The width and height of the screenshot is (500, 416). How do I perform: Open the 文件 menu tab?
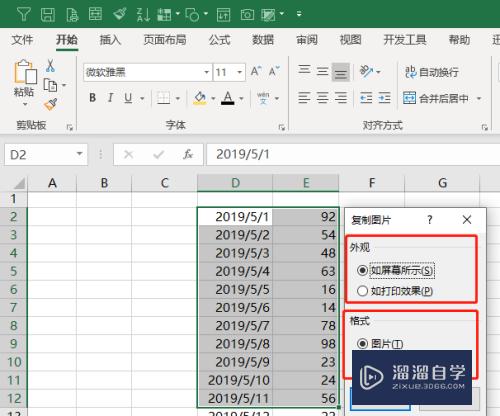coord(22,40)
